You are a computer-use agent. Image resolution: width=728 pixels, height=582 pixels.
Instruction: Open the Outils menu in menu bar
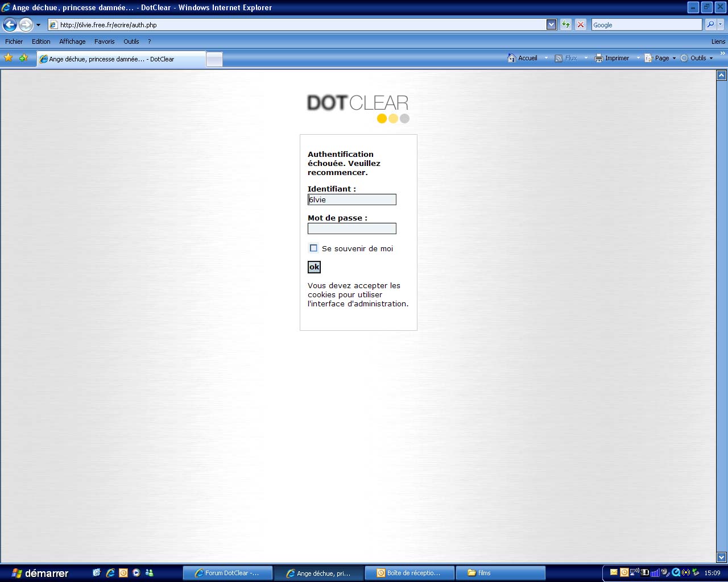131,41
